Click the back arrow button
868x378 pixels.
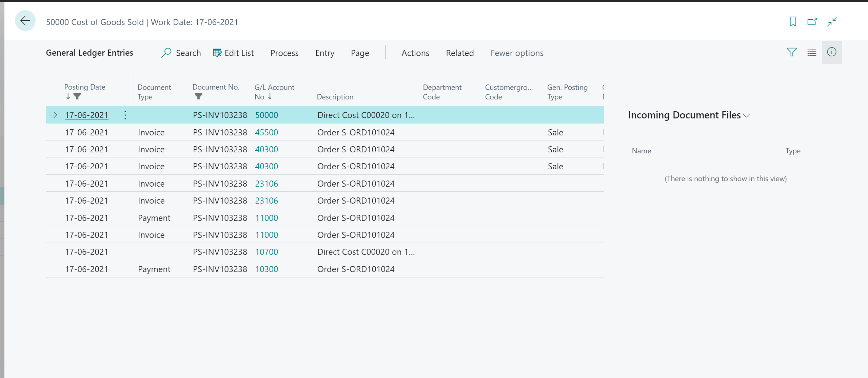click(25, 21)
